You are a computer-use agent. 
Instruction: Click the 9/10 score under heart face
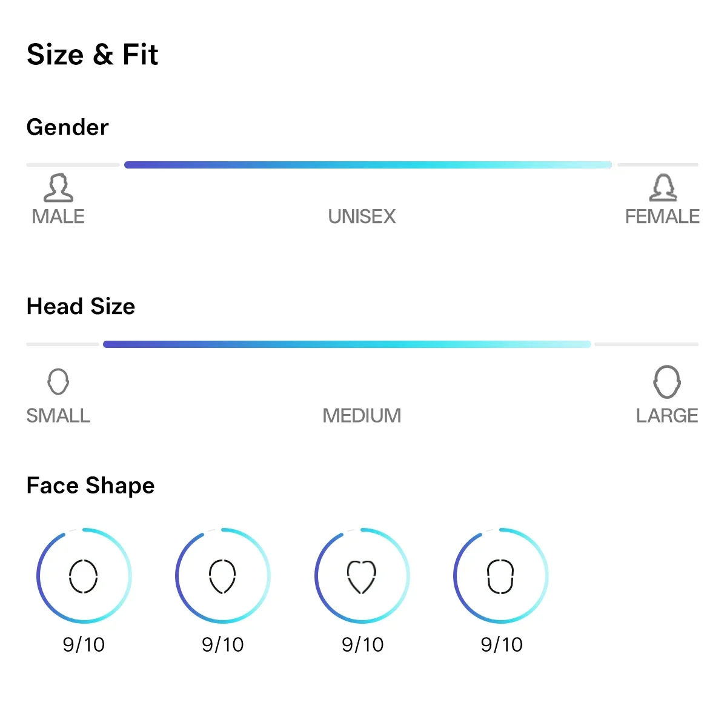click(x=362, y=644)
